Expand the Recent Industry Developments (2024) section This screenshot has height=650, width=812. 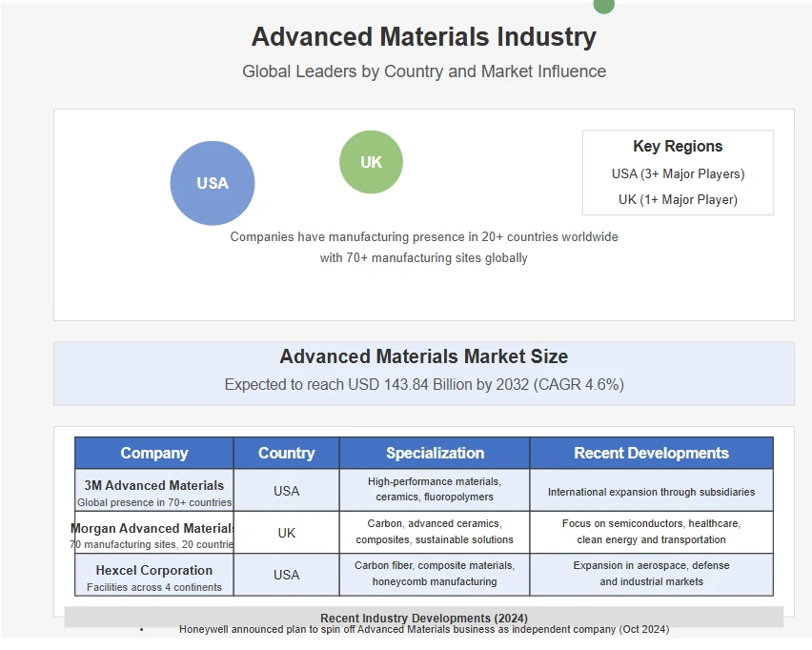pos(423,618)
